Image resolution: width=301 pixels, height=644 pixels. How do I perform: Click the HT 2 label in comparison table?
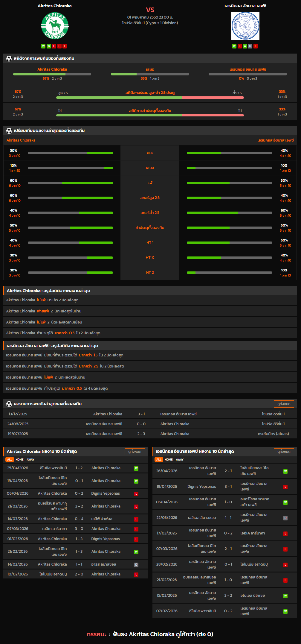150,273
